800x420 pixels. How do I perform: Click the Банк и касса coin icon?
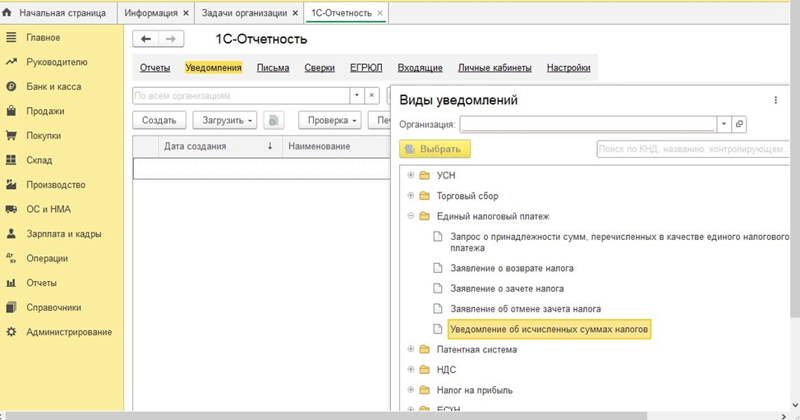pyautogui.click(x=11, y=86)
